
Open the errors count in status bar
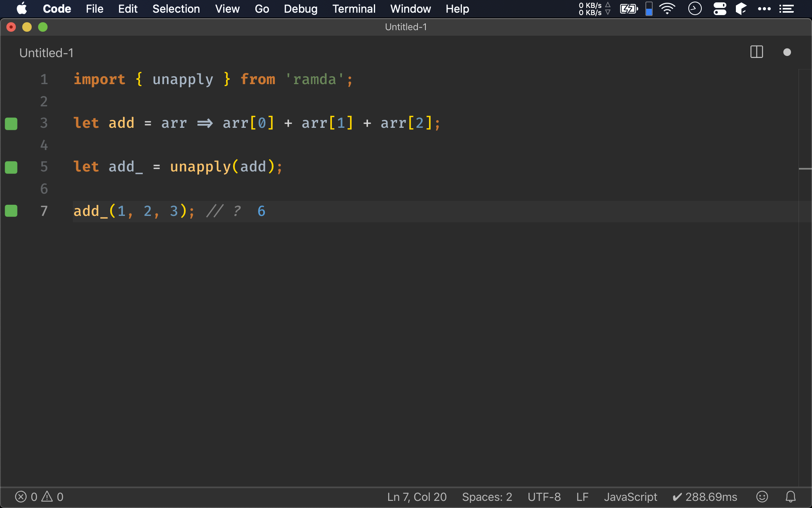click(26, 497)
